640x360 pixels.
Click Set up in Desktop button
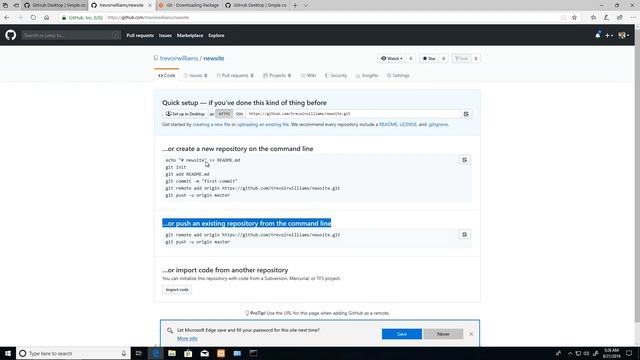[x=185, y=114]
